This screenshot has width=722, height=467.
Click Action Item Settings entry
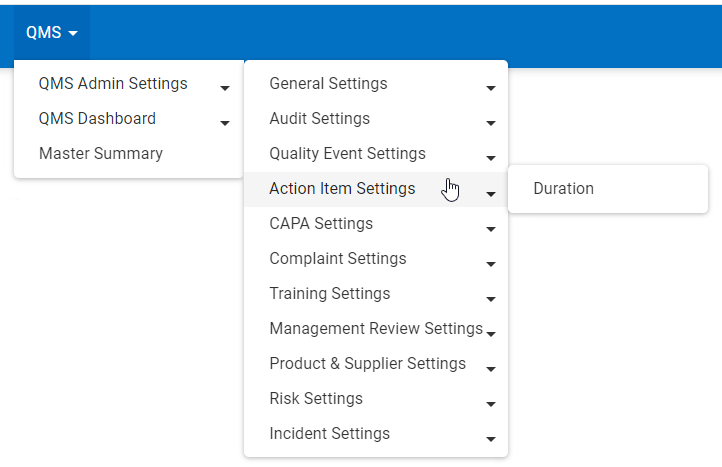(342, 189)
